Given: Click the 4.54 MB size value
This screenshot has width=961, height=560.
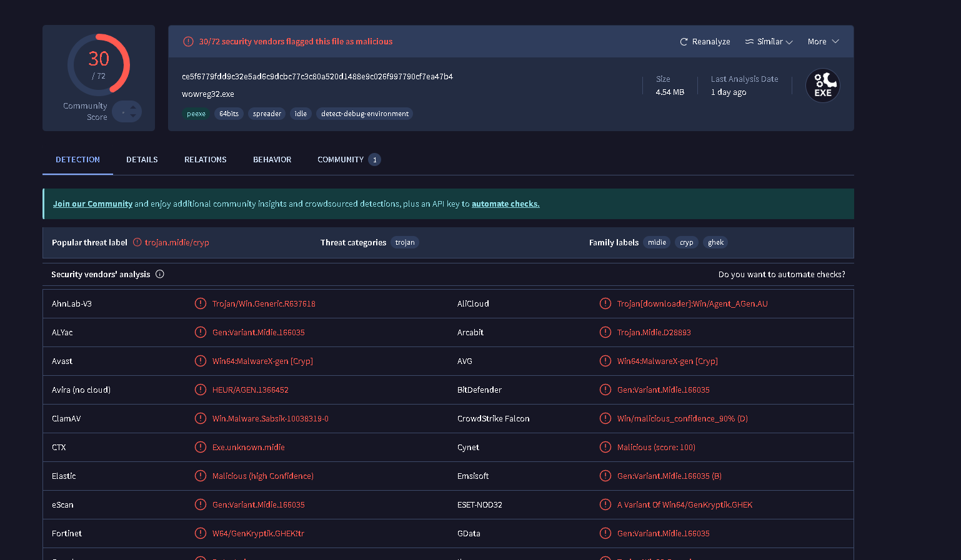Looking at the screenshot, I should (x=670, y=92).
